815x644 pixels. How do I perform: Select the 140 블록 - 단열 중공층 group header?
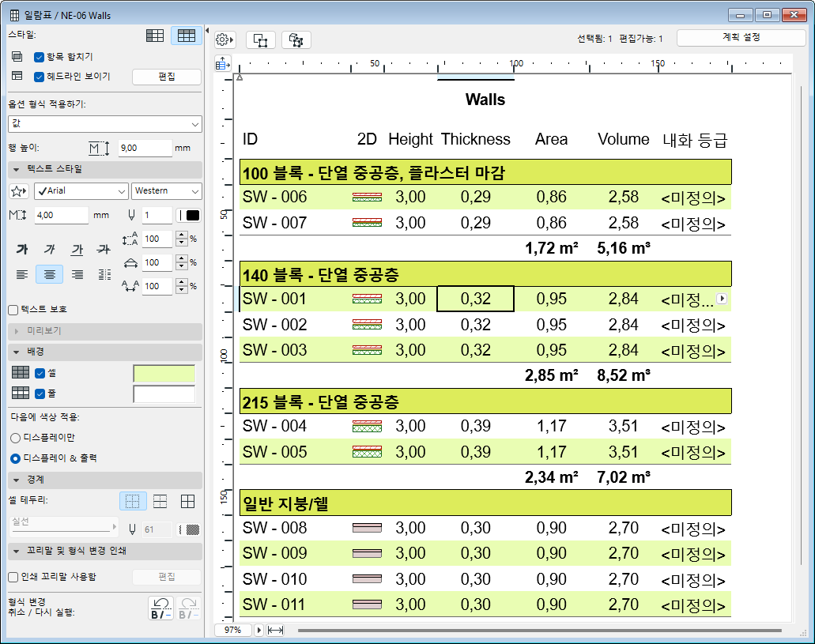pyautogui.click(x=485, y=274)
